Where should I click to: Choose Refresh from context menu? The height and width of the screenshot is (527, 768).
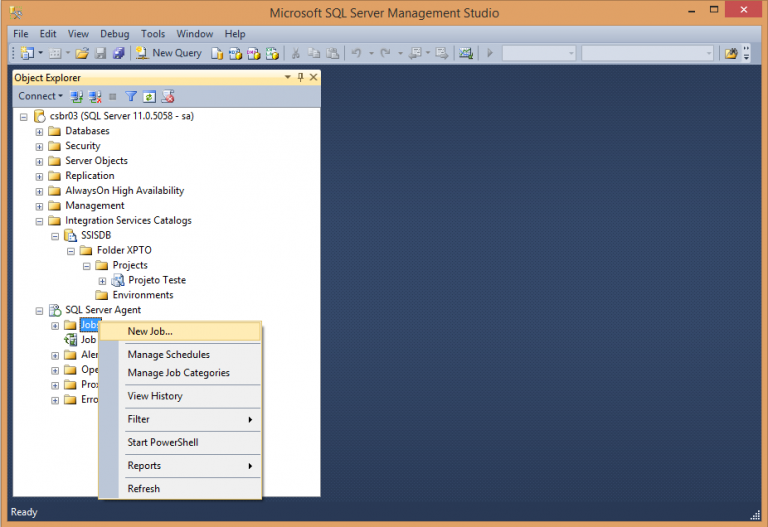coord(180,489)
